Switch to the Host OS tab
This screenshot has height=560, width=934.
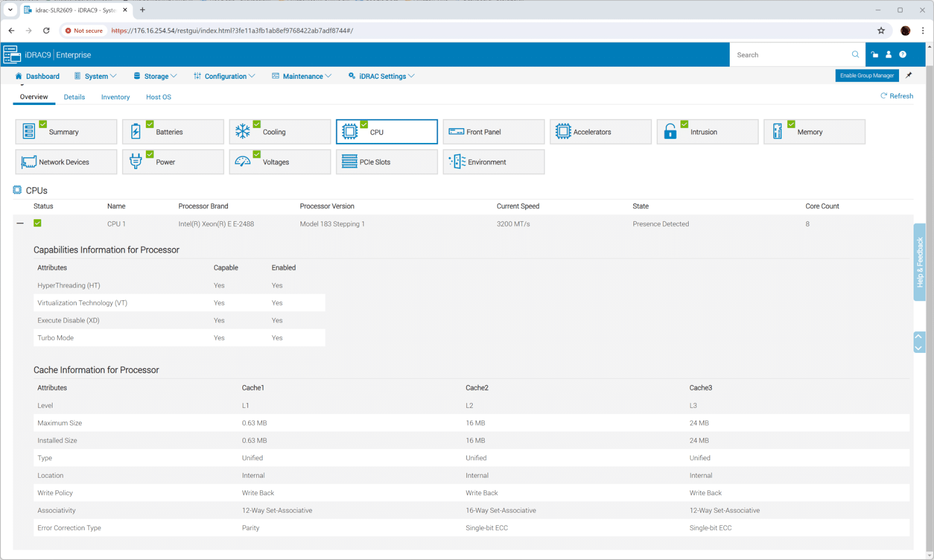click(159, 97)
